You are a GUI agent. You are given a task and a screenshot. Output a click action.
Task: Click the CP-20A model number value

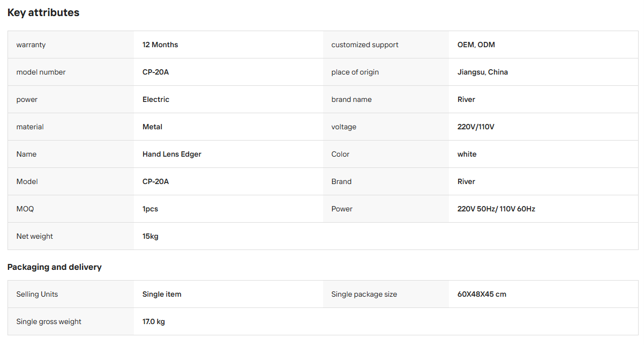coord(155,72)
